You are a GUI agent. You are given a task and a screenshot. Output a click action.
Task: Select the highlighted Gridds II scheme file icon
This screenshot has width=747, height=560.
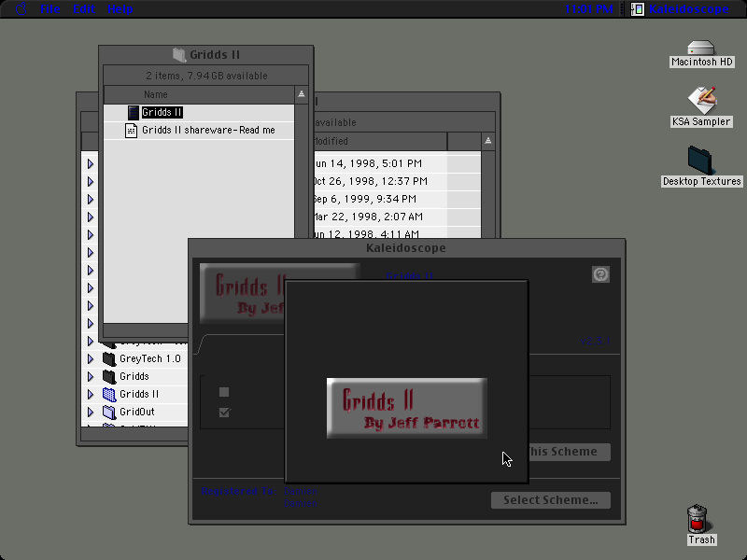(134, 112)
